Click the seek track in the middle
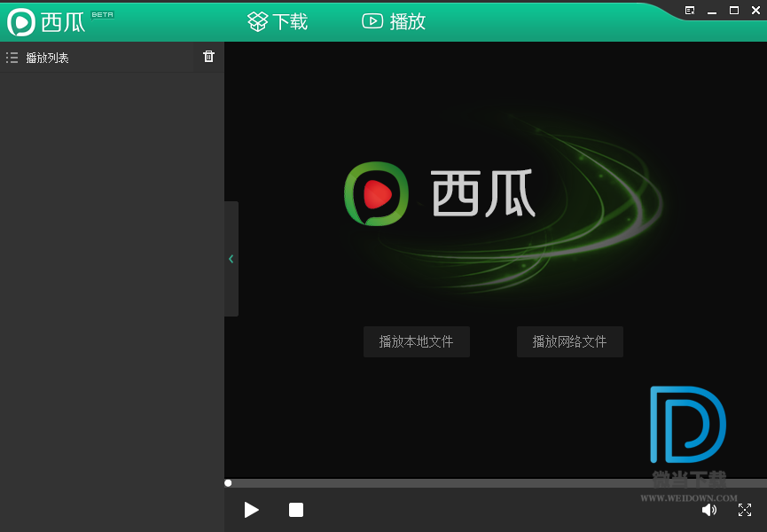Image resolution: width=767 pixels, height=532 pixels. [496, 483]
